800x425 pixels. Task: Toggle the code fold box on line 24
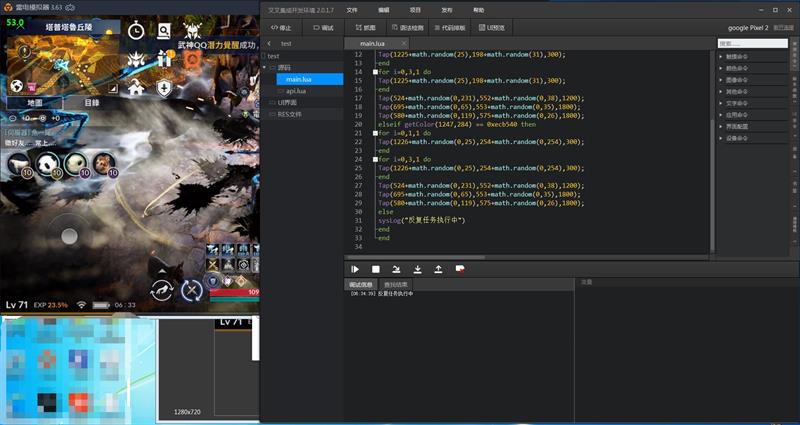pyautogui.click(x=376, y=160)
